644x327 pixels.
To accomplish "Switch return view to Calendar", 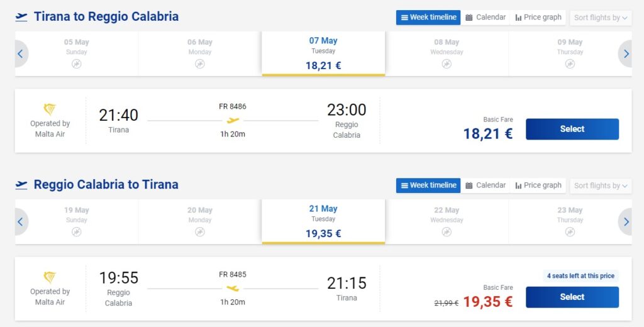I will [486, 186].
